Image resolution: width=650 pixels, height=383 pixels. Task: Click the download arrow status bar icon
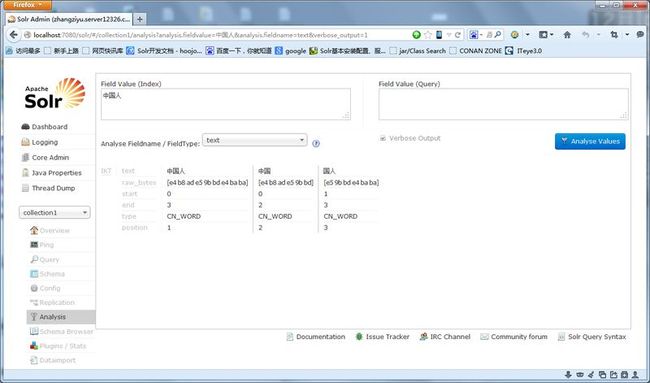568,375
